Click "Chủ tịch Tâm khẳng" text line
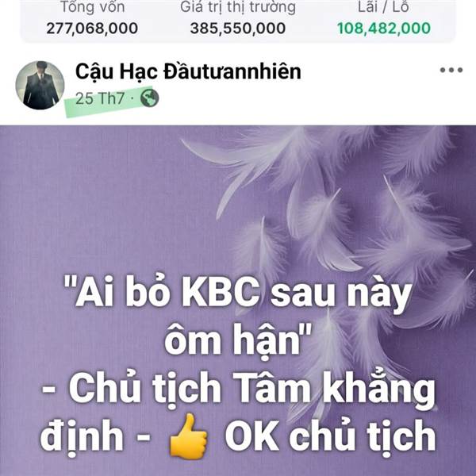 pyautogui.click(x=239, y=390)
